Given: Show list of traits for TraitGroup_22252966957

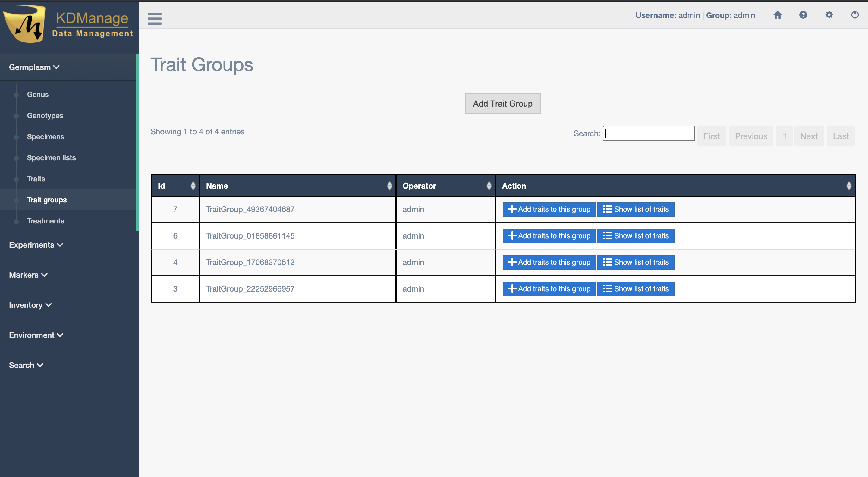Looking at the screenshot, I should pos(636,289).
